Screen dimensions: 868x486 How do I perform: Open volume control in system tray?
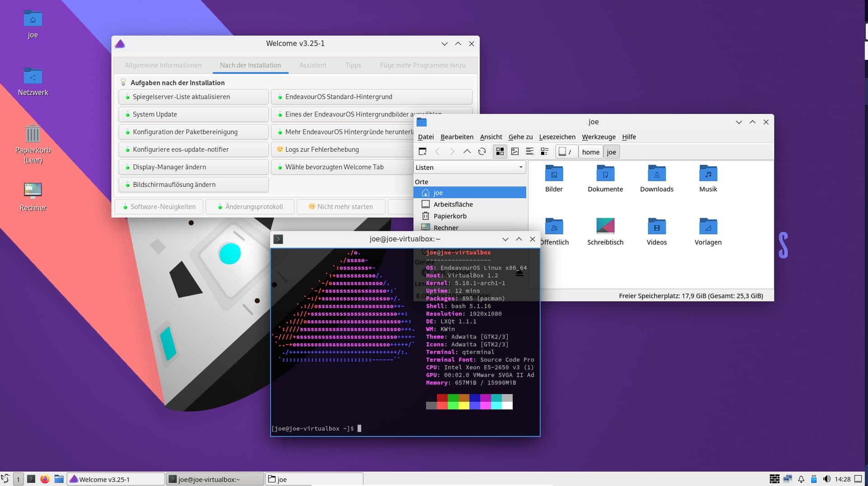826,479
